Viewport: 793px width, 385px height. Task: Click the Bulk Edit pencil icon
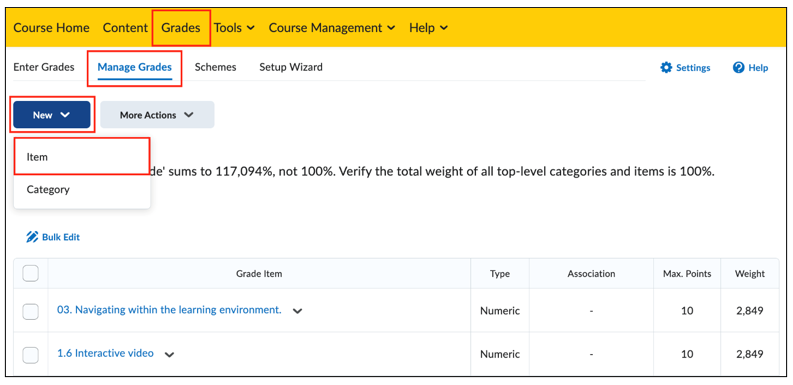coord(32,237)
